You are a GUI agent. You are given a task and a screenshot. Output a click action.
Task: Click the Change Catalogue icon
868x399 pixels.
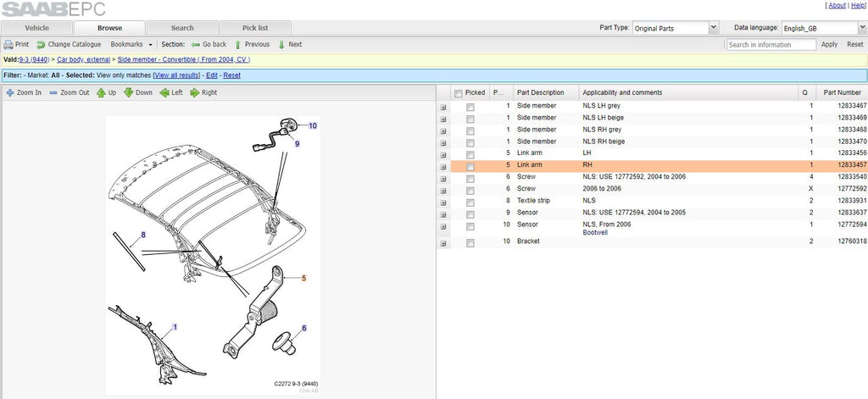41,44
